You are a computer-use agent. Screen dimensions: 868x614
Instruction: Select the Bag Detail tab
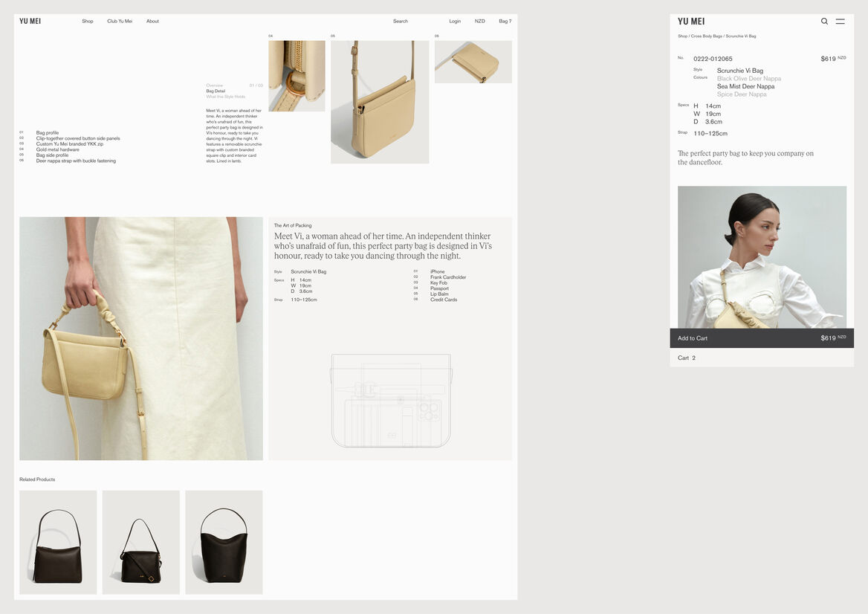click(216, 91)
